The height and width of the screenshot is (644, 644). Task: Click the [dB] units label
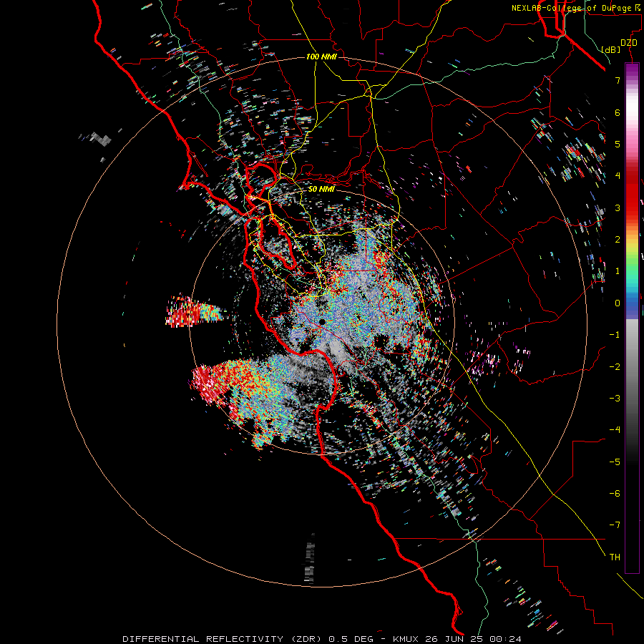[611, 49]
